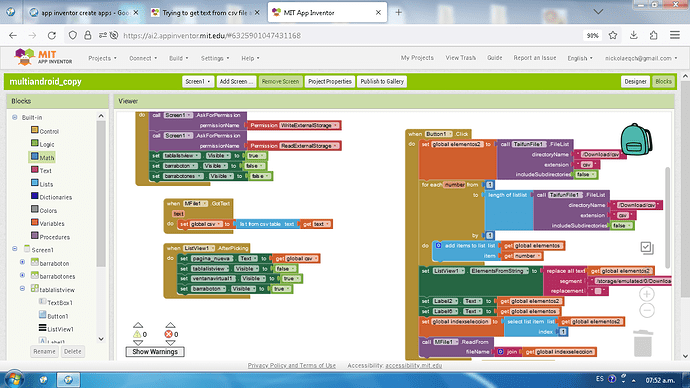Bookmark page with the star icon

[x=613, y=35]
